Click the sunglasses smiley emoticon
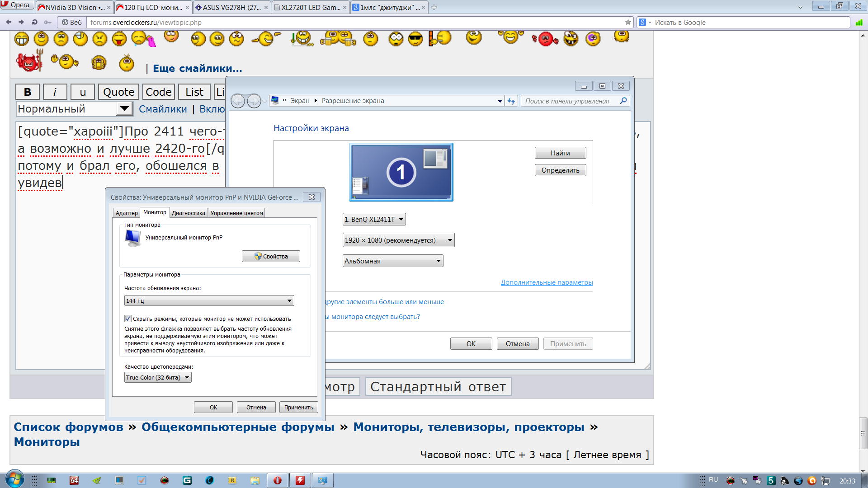The height and width of the screenshot is (488, 868). pyautogui.click(x=415, y=39)
